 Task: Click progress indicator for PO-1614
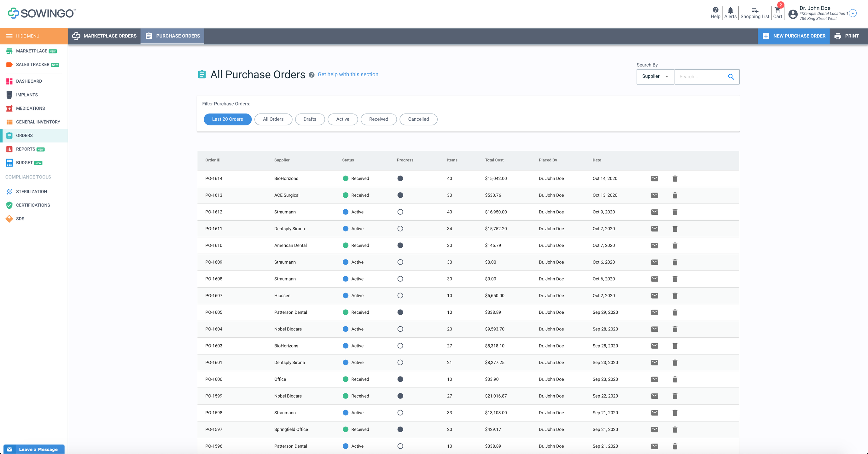(x=400, y=179)
